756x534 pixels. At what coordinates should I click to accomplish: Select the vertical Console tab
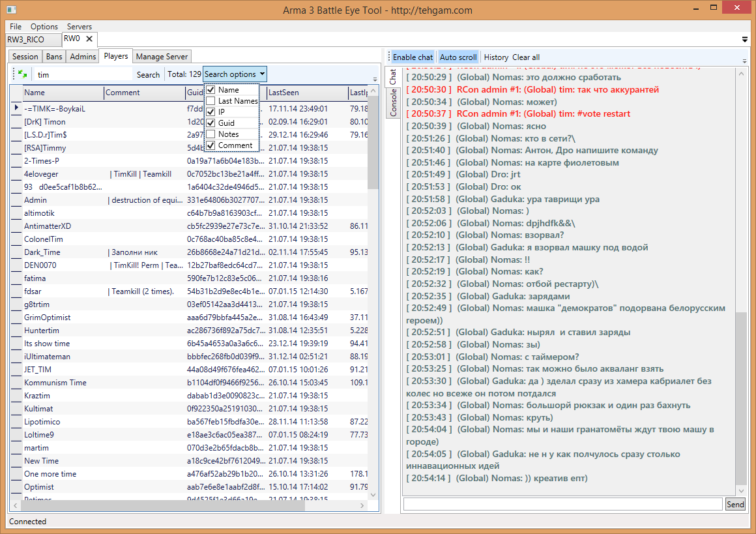pos(394,102)
